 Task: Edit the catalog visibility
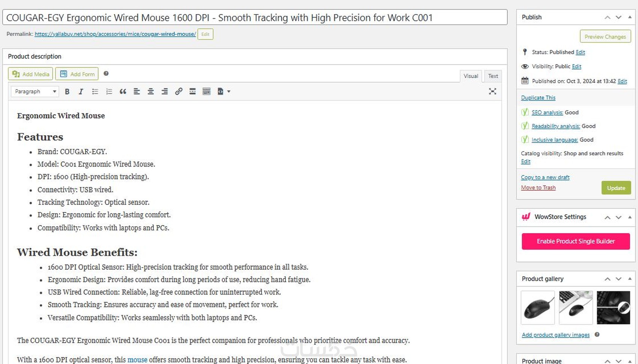525,161
